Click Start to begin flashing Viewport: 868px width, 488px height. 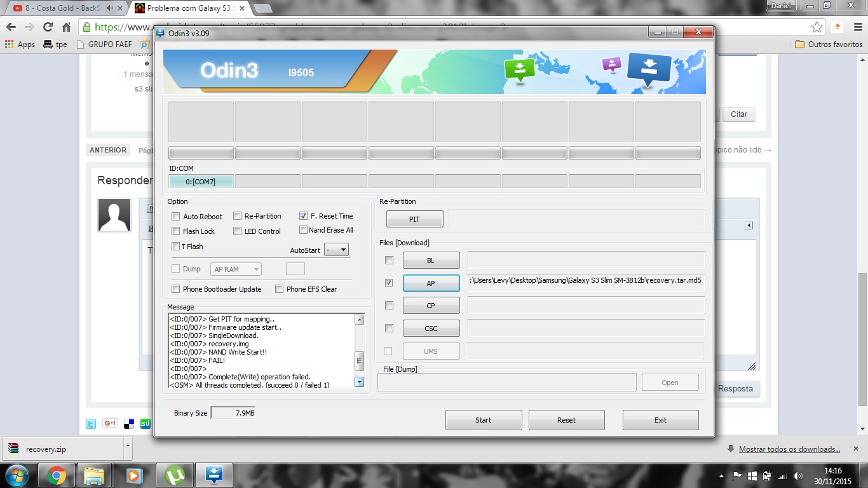484,420
